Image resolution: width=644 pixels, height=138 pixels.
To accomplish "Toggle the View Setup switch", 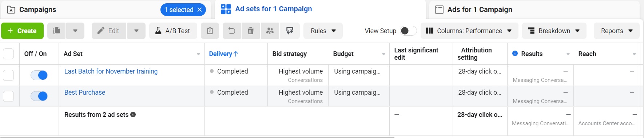I will click(x=408, y=31).
